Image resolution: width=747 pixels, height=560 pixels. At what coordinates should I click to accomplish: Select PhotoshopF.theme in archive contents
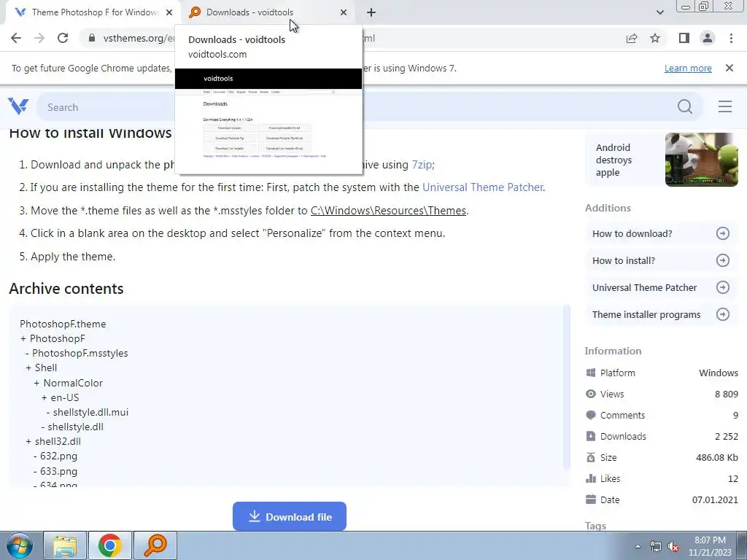click(x=63, y=324)
